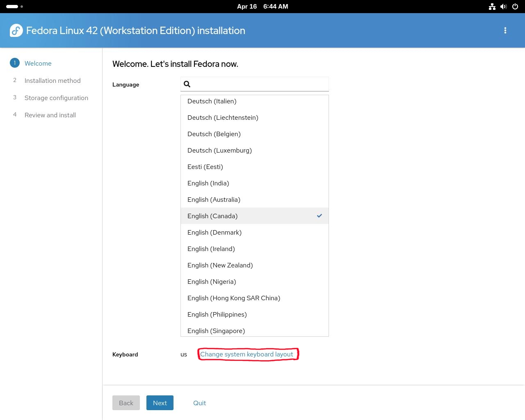Select English (Ireland) language
525x420 pixels.
coord(255,249)
